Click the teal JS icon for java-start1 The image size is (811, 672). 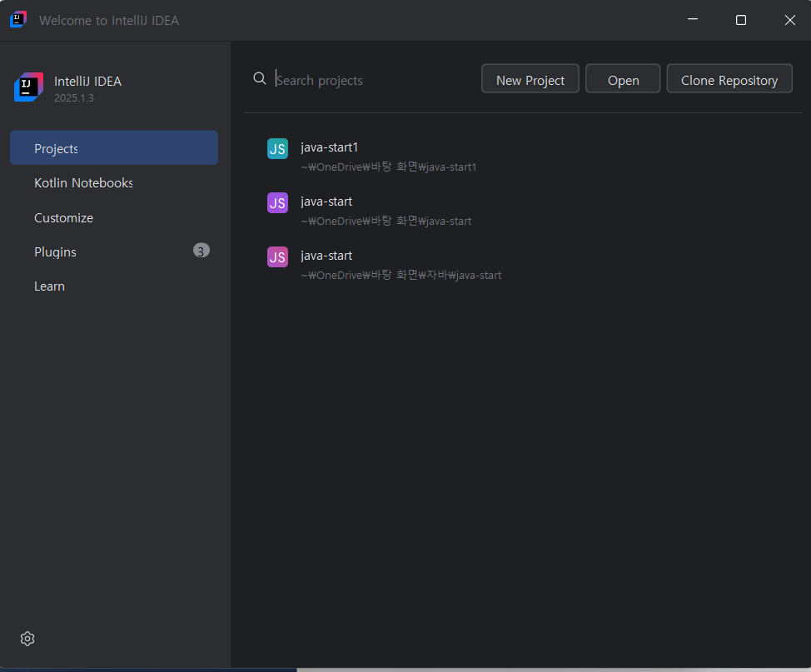[x=278, y=149]
